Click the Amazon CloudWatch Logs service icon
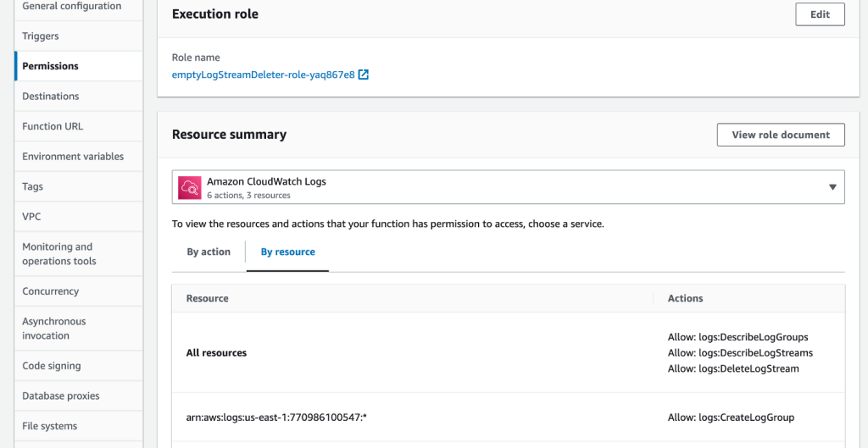 (189, 188)
